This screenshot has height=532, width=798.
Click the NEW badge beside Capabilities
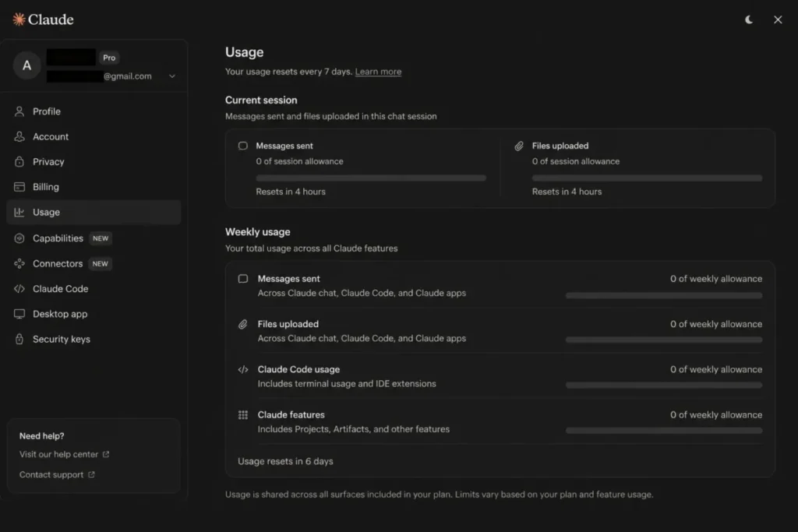(101, 238)
